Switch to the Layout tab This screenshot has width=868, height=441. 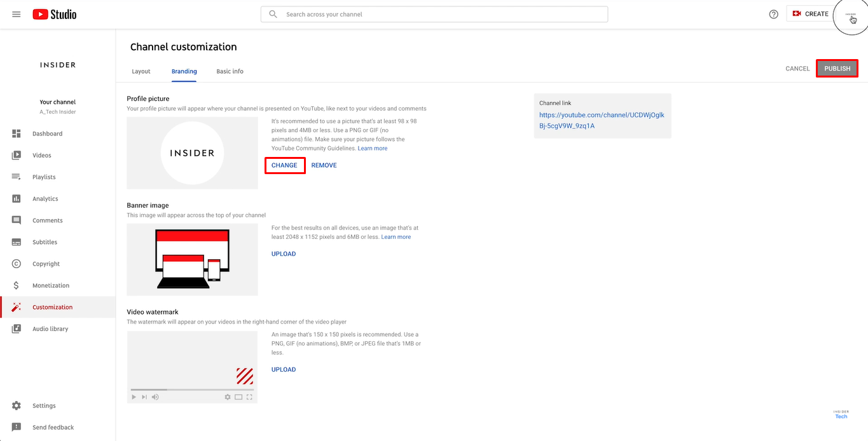141,71
